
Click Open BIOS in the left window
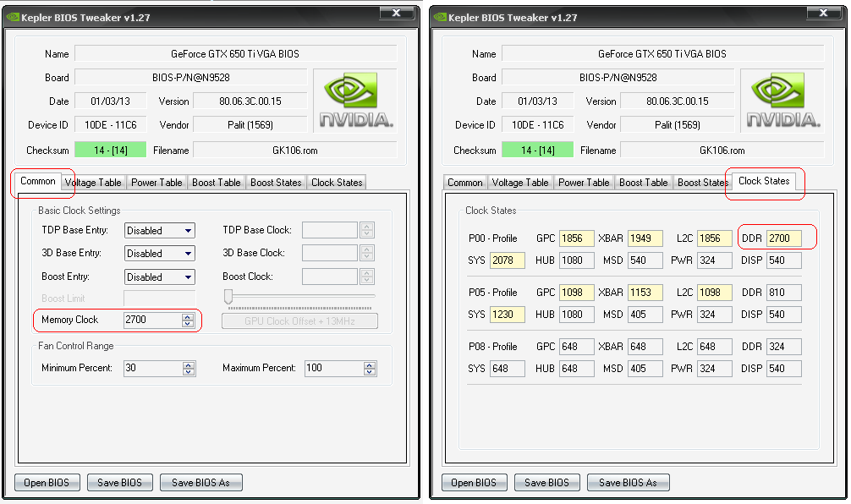pyautogui.click(x=47, y=482)
